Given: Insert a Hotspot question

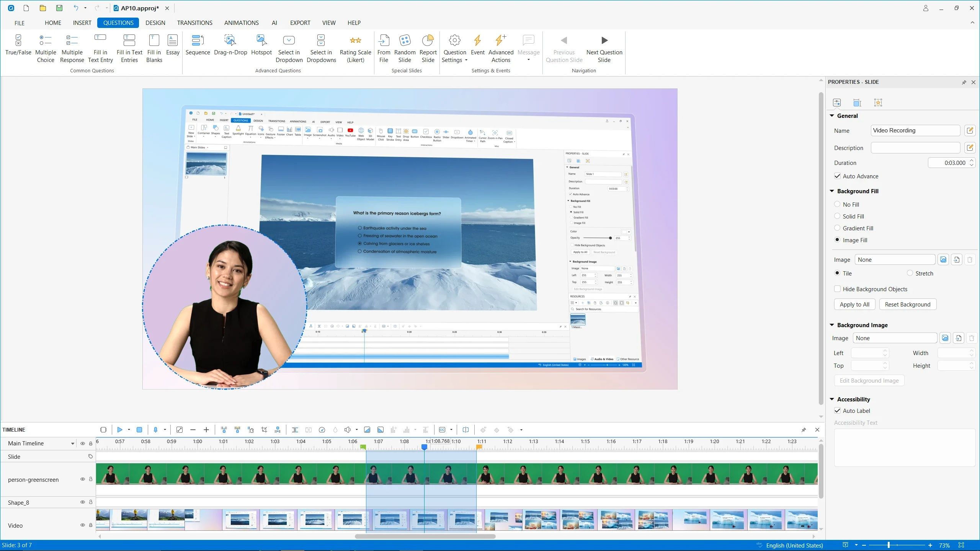Looking at the screenshot, I should (x=261, y=45).
